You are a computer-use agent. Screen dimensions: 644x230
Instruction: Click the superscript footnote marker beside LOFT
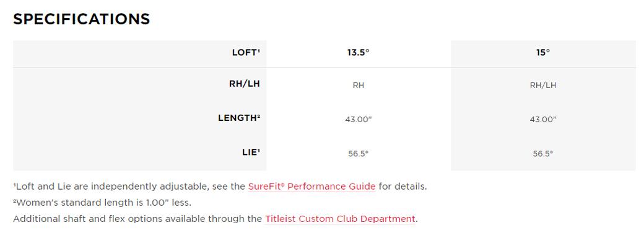(x=259, y=51)
